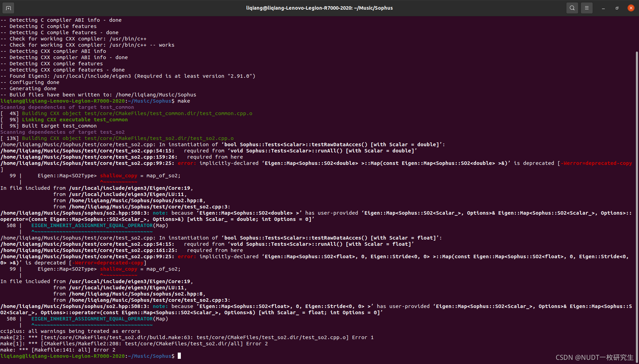Image resolution: width=639 pixels, height=364 pixels.
Task: Click the test_so2.cpp:99:25 error path
Action: click(83, 163)
